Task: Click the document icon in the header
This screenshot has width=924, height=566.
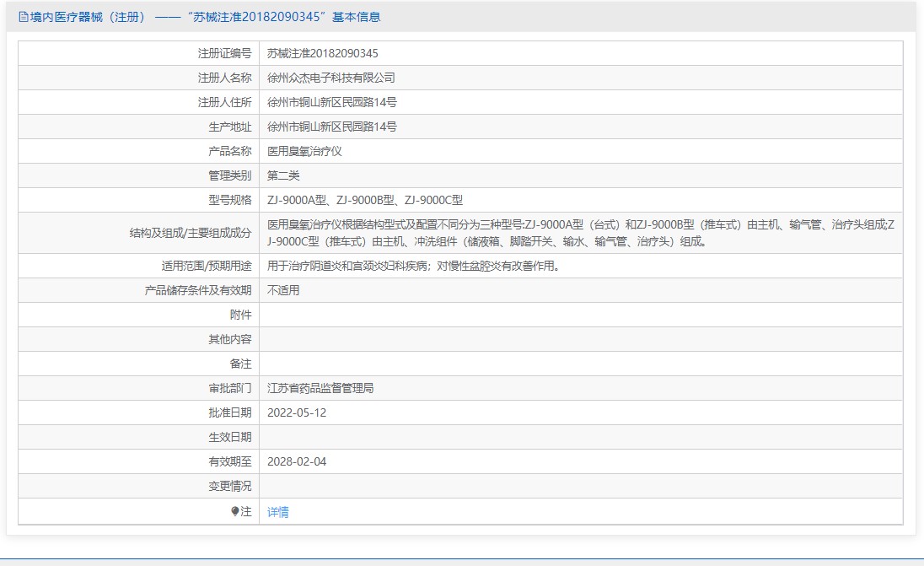Action: [23, 17]
